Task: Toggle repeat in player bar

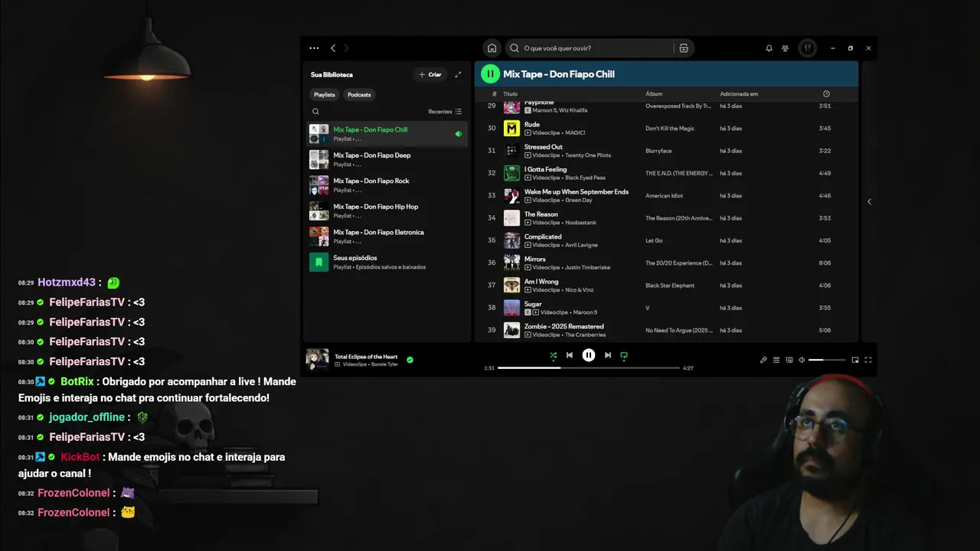Action: (624, 355)
